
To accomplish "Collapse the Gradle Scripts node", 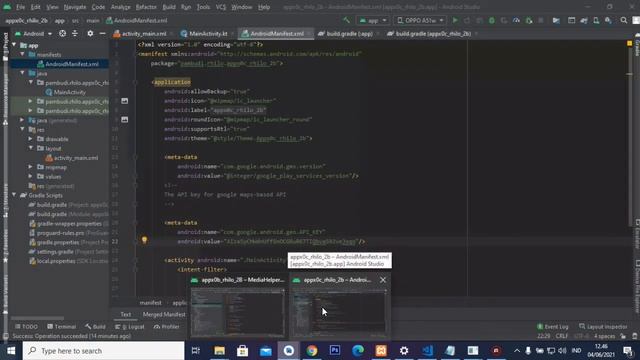I will 14,196.
